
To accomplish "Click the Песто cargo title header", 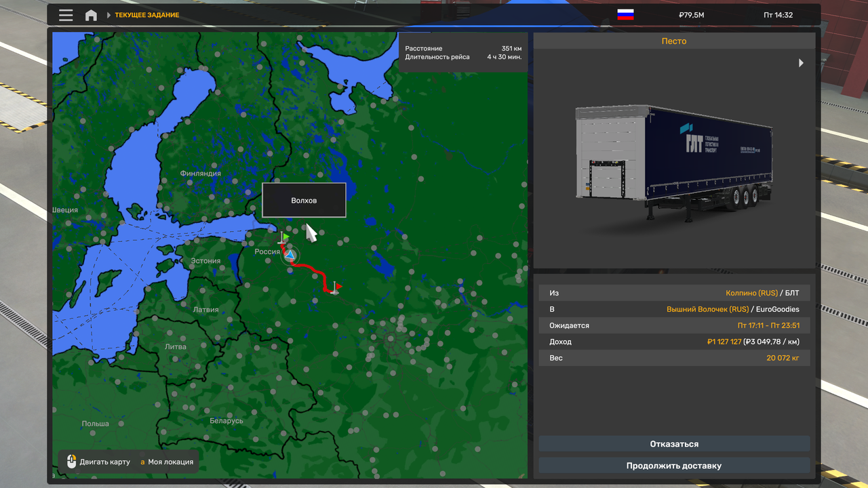I will (674, 41).
